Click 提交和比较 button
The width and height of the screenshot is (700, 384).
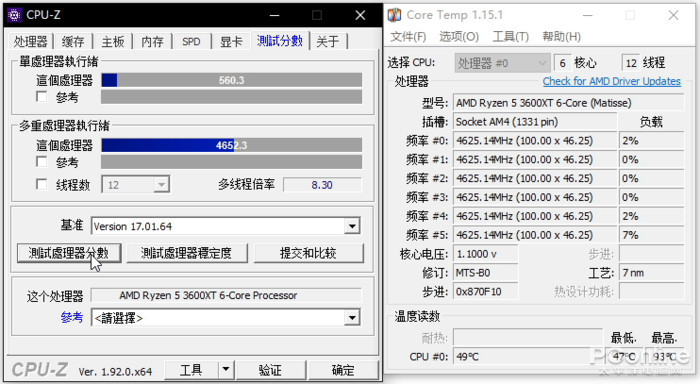tap(308, 253)
